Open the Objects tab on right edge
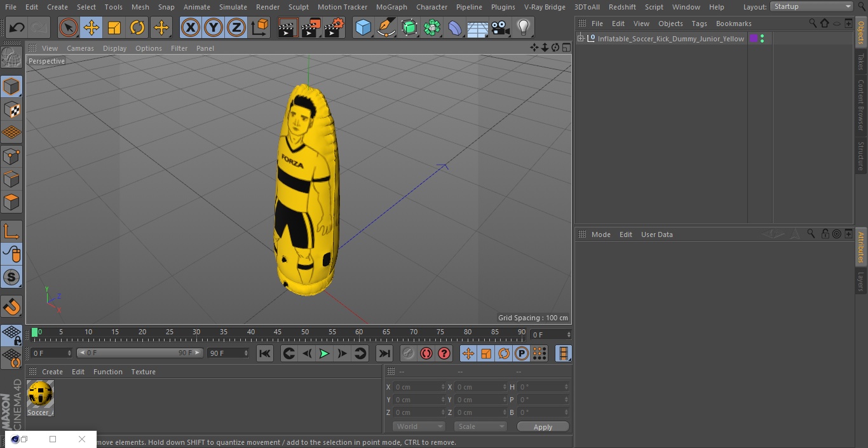Screen dimensions: 868x448 click(x=861, y=32)
